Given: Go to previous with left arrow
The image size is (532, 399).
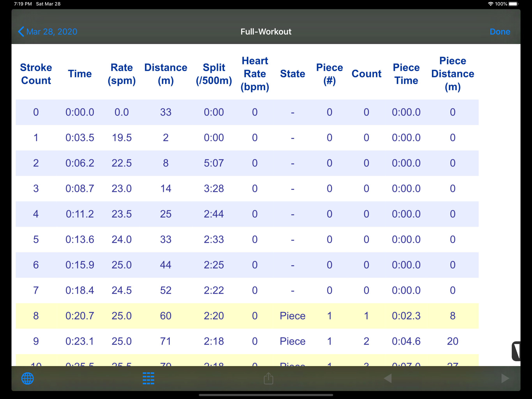Looking at the screenshot, I should 388,379.
